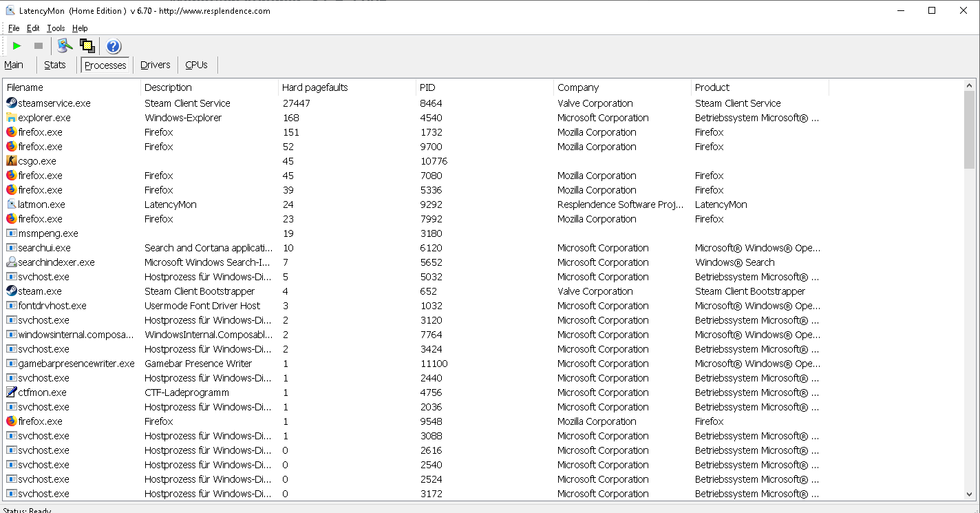The width and height of the screenshot is (980, 513).
Task: Switch to the Stats tab
Action: tap(55, 64)
